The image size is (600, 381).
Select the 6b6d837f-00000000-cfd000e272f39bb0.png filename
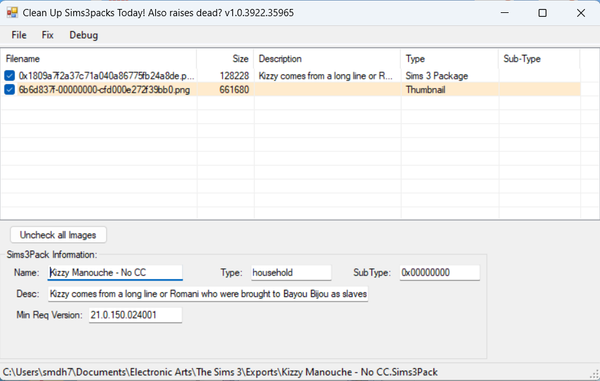click(x=104, y=90)
